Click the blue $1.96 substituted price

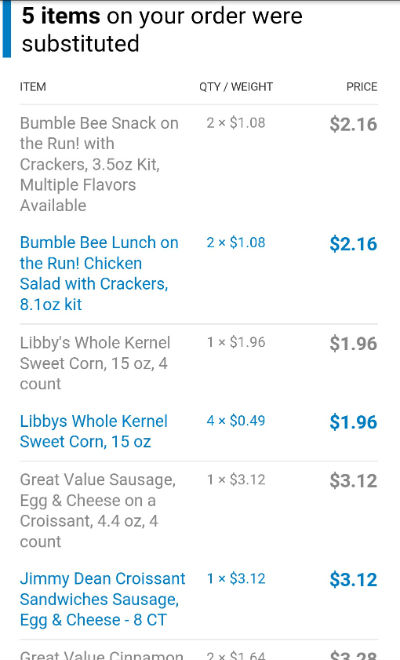(353, 422)
